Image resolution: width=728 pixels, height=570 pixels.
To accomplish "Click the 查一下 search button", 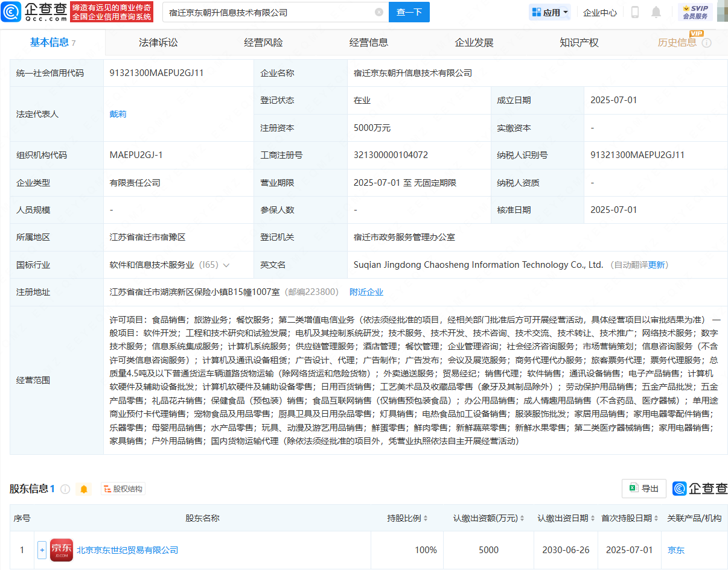I will (x=409, y=12).
